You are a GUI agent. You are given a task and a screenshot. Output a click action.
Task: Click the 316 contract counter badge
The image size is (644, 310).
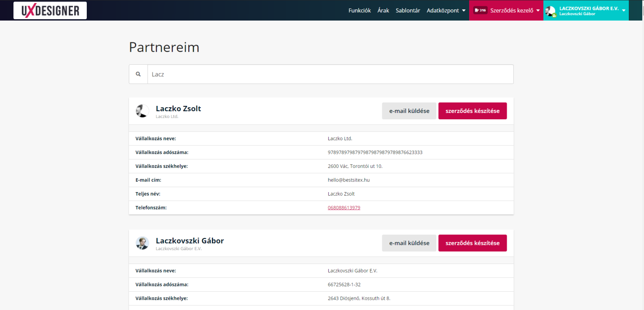click(x=480, y=10)
